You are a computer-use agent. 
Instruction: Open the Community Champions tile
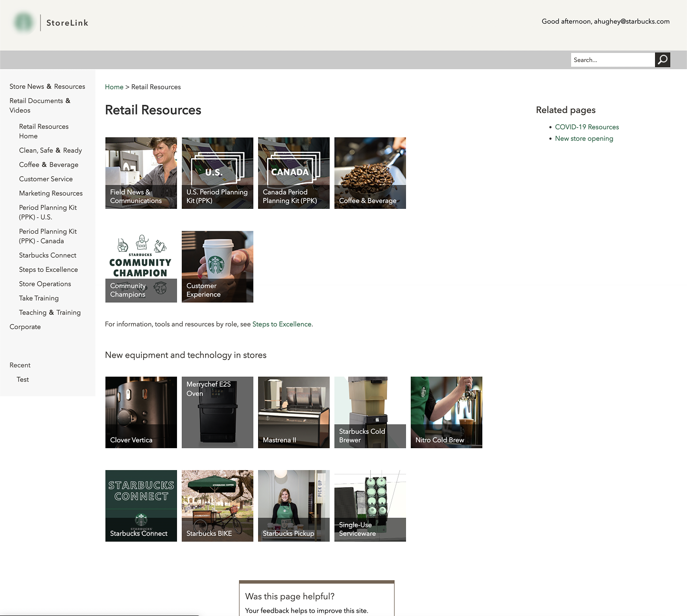coord(141,267)
